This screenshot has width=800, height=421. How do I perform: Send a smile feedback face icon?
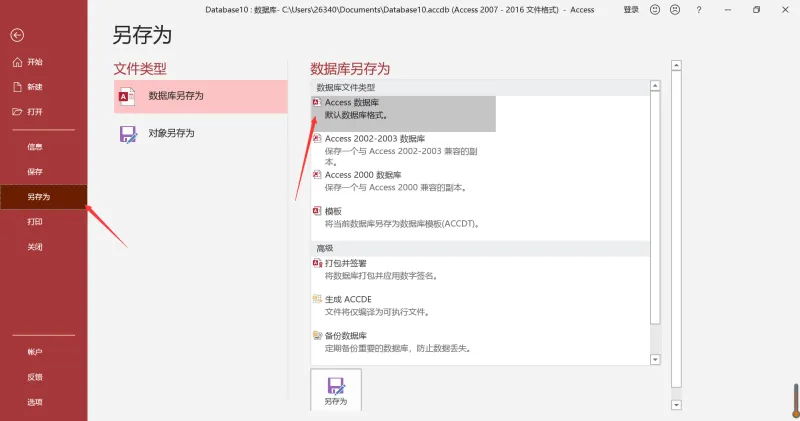click(x=655, y=10)
